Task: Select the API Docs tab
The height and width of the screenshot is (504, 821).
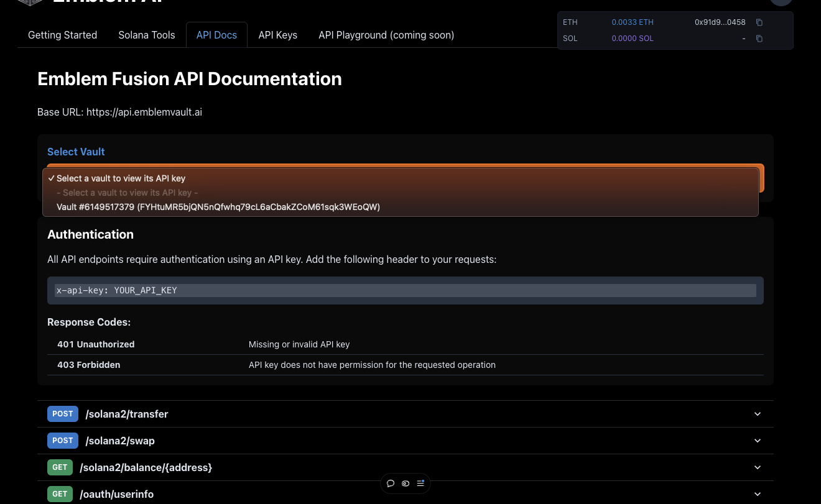Action: pos(216,35)
